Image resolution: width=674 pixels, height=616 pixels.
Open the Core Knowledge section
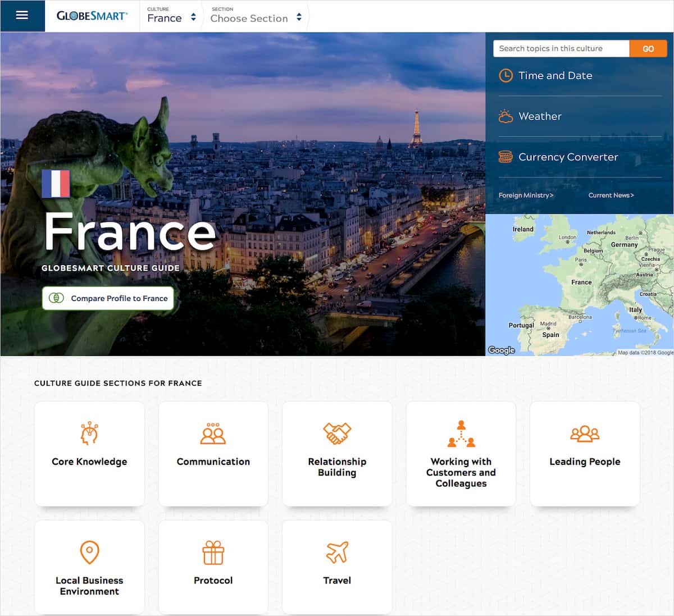pos(89,454)
